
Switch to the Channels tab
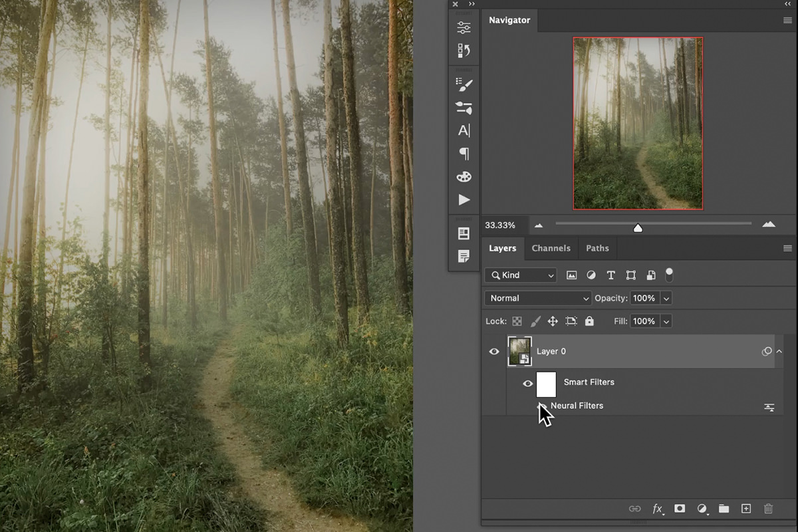[551, 248]
